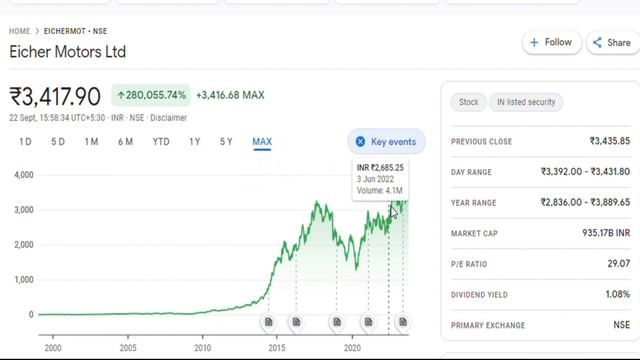This screenshot has width=640, height=360.
Task: Open the key event document icon near 2015
Action: click(269, 322)
